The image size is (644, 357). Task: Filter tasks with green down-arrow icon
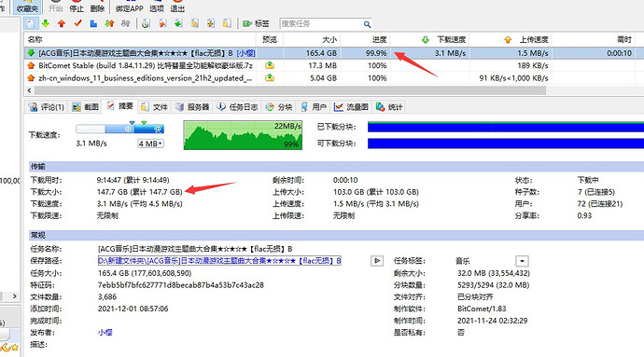pos(46,24)
